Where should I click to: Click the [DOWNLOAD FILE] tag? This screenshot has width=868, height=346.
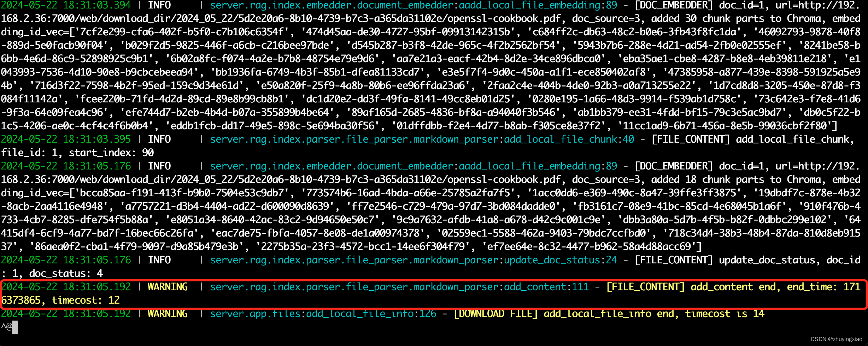[495, 314]
